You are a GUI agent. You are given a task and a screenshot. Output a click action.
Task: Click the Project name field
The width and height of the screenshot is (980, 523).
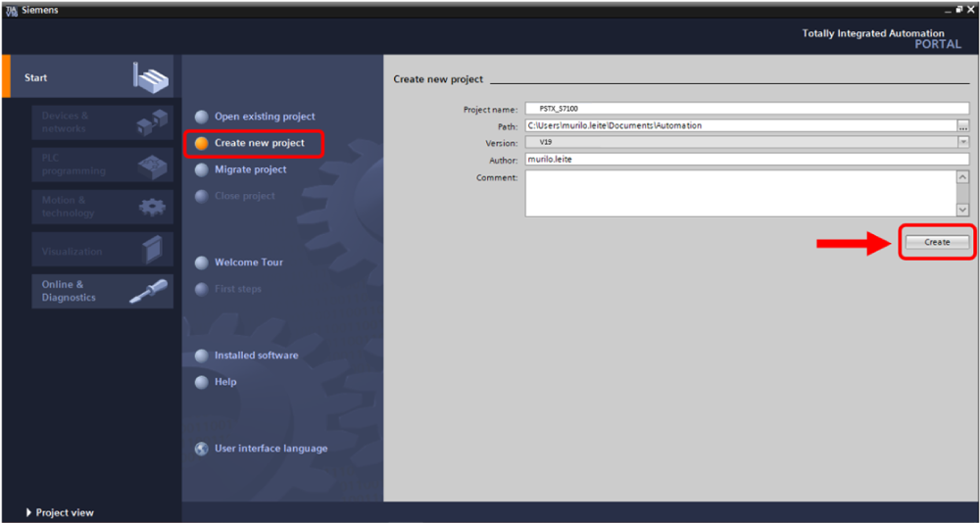pos(747,108)
